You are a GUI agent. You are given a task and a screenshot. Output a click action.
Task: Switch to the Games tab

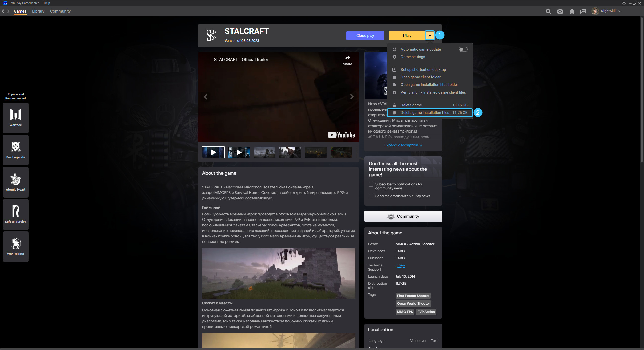(x=20, y=11)
